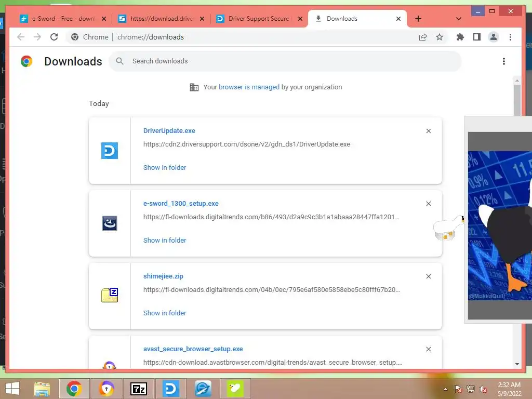This screenshot has height=399, width=532.
Task: Open the tab search chevron
Action: [458, 19]
